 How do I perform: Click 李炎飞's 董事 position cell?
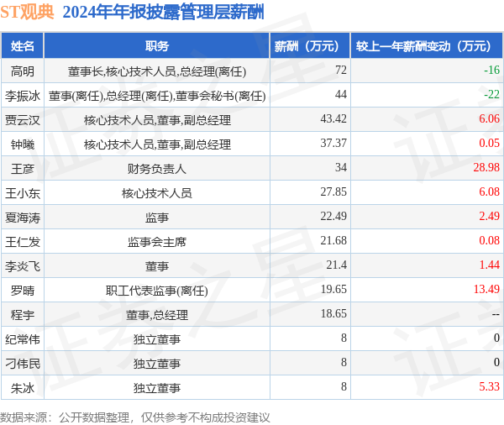157,266
